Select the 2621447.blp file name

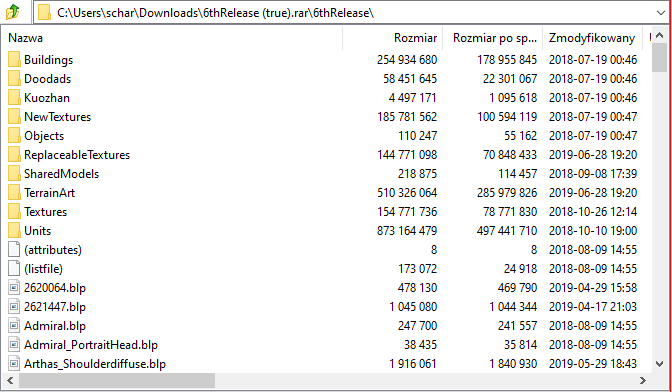coord(55,307)
